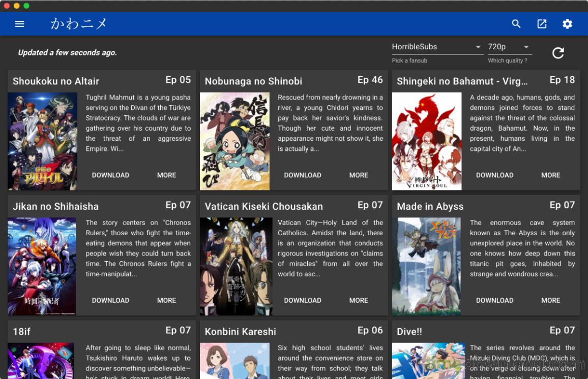Click the Vatican Kiseki Chousakan poster
The image size is (588, 379).
[236, 266]
